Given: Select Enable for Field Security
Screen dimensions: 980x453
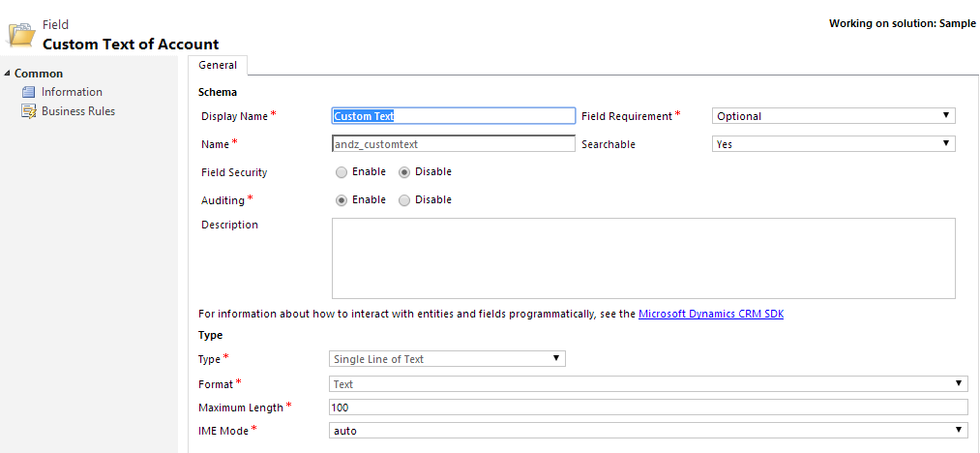Looking at the screenshot, I should pyautogui.click(x=342, y=172).
